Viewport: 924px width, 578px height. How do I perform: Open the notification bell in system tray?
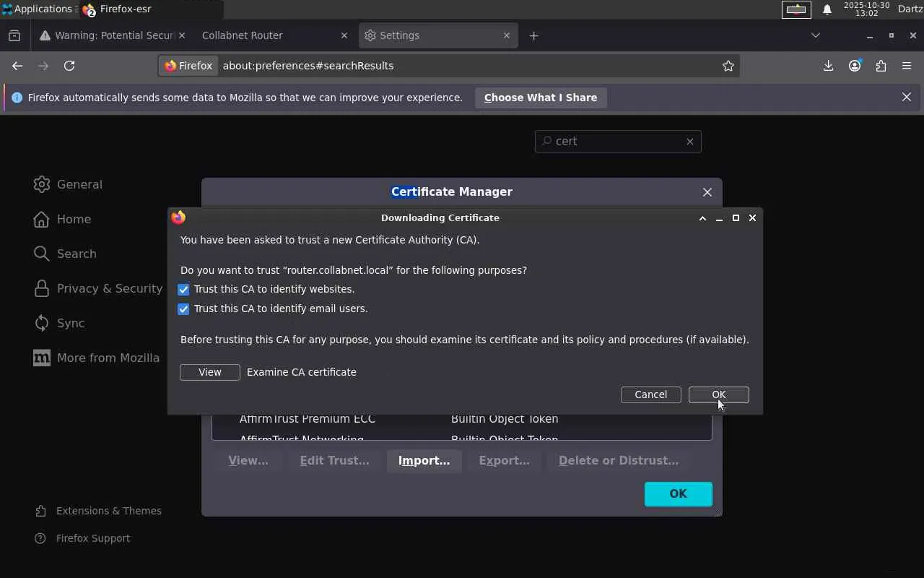tap(827, 9)
